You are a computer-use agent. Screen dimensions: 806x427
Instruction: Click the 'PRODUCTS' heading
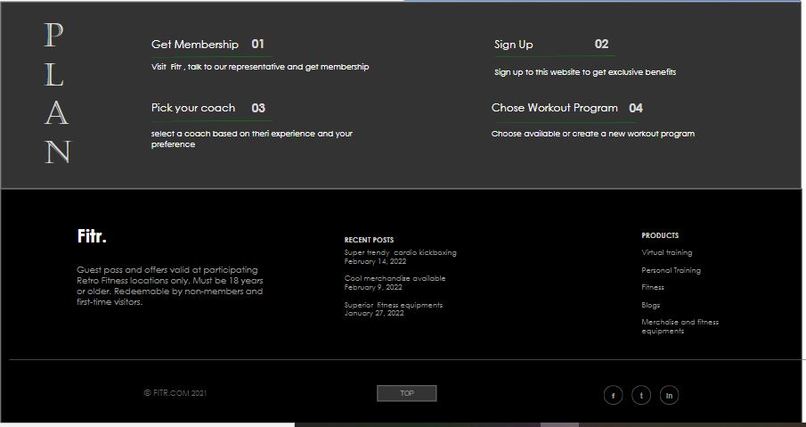coord(660,235)
